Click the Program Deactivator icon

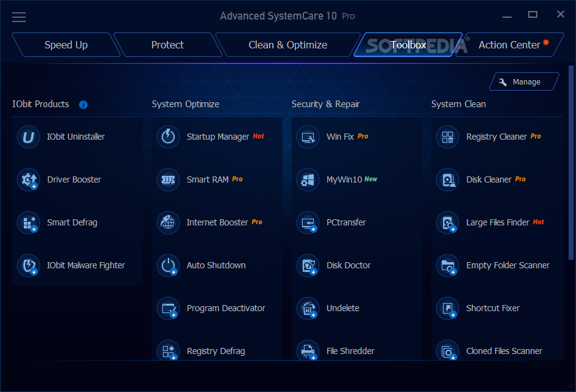169,309
